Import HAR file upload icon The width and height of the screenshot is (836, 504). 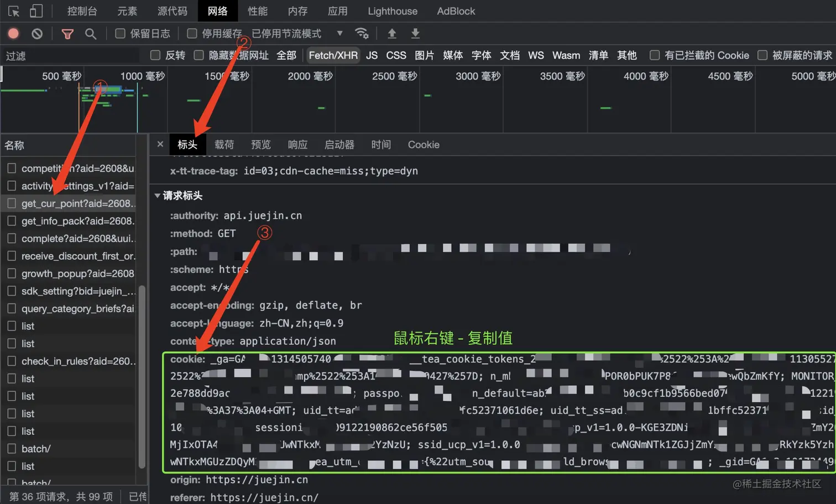pyautogui.click(x=392, y=34)
